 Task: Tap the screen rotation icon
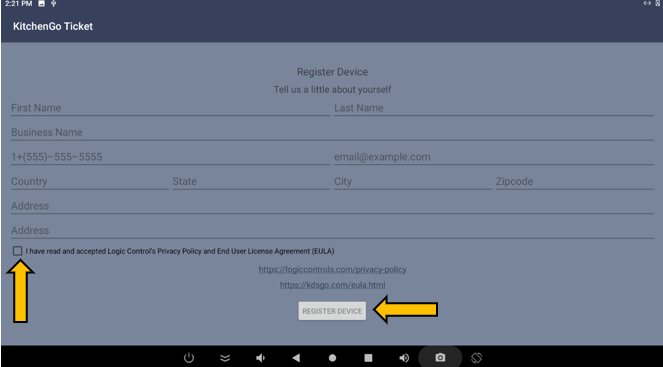tap(476, 358)
